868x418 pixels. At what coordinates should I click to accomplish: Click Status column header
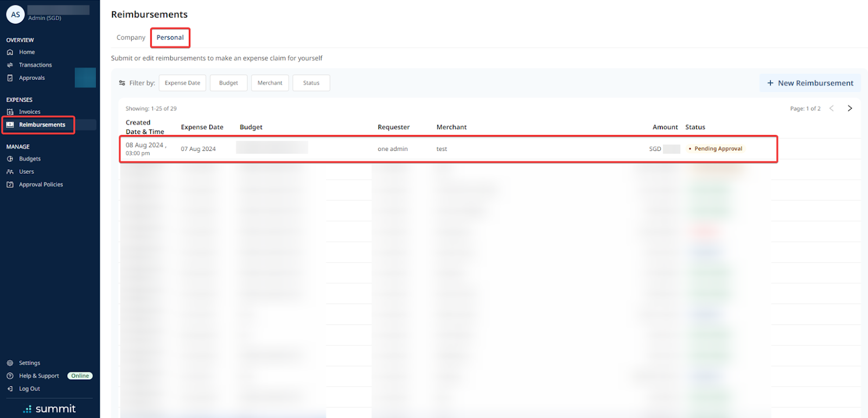point(695,127)
